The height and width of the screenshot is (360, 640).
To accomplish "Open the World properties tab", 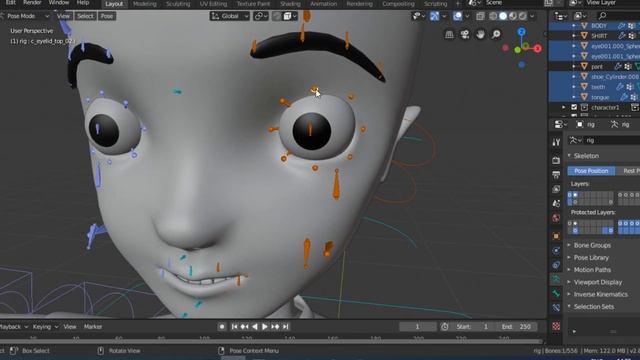I will tap(556, 218).
